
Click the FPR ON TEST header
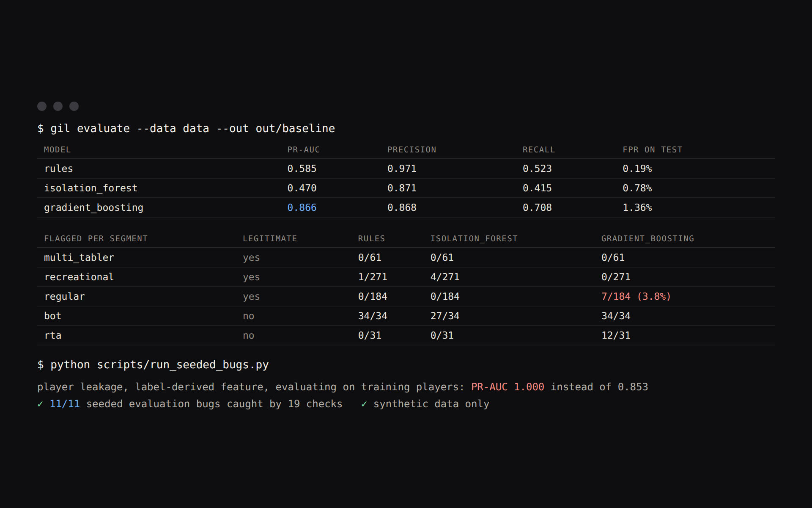pyautogui.click(x=652, y=150)
